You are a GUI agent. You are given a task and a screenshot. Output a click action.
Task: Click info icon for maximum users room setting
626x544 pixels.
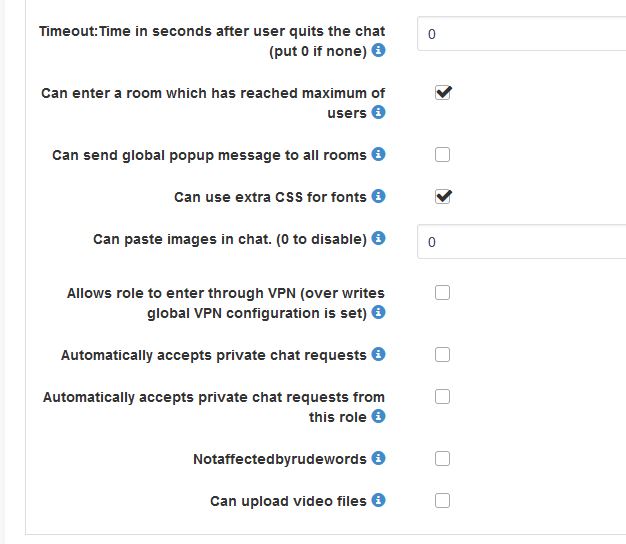(378, 113)
